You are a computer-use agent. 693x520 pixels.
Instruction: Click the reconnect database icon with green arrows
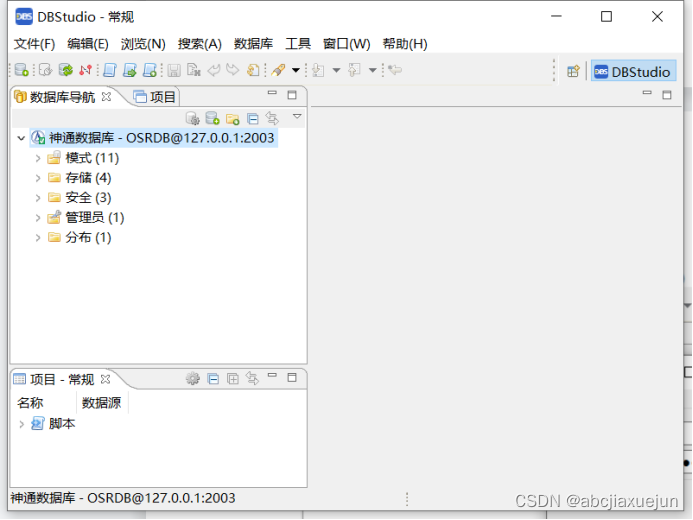point(66,70)
